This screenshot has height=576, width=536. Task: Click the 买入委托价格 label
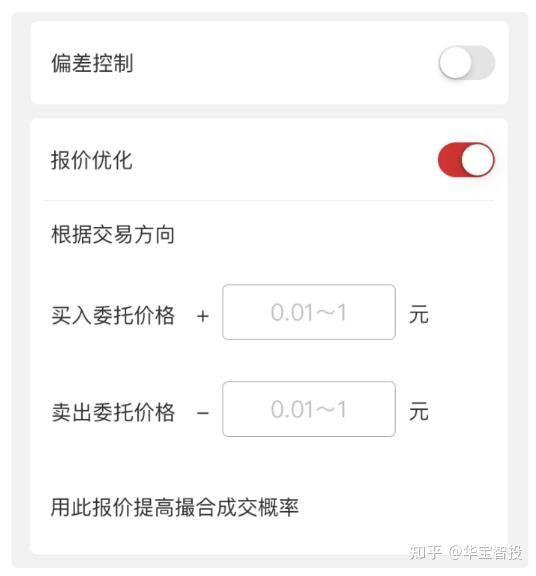pyautogui.click(x=113, y=315)
